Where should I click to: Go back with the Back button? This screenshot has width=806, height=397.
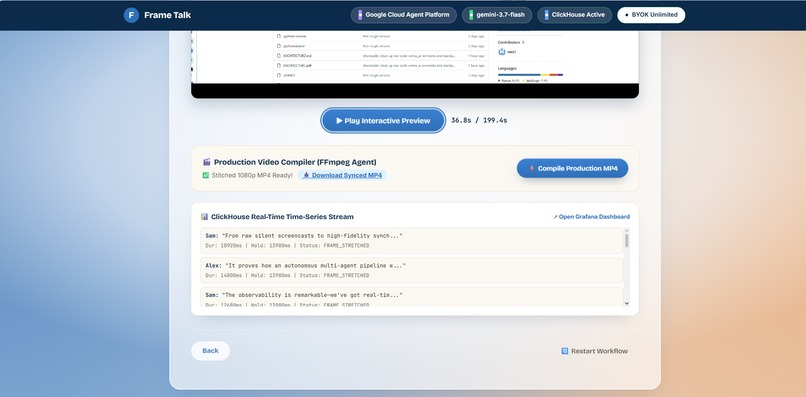(x=210, y=351)
